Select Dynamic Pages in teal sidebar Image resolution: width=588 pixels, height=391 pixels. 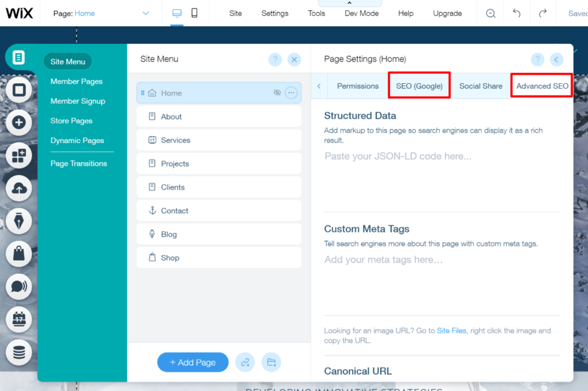[78, 141]
